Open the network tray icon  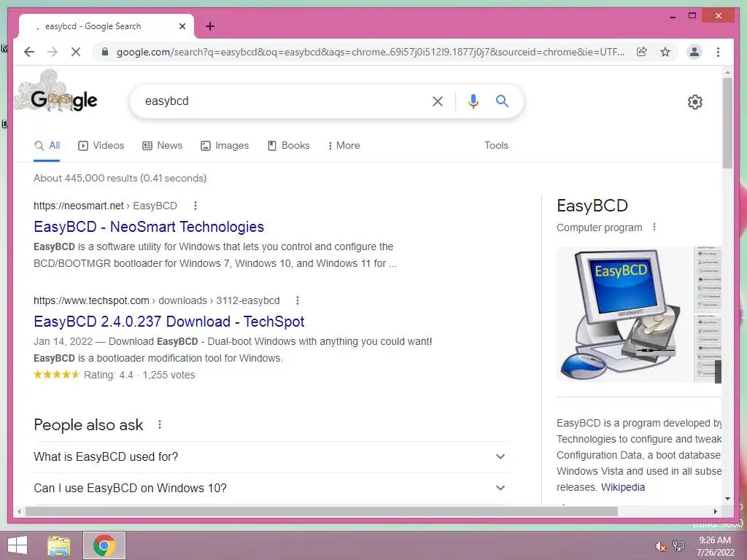point(678,546)
